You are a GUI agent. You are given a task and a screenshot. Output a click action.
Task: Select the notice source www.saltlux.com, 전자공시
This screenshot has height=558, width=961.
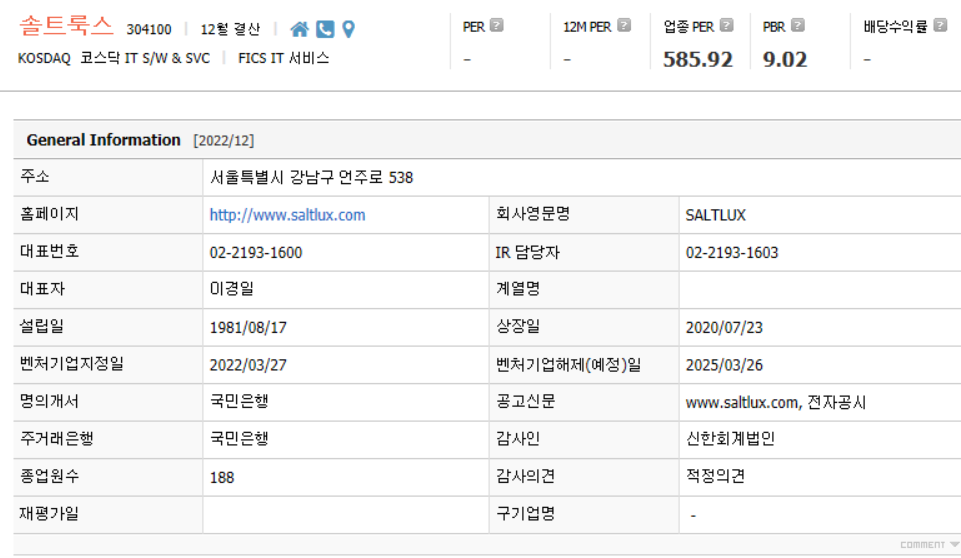tap(776, 402)
